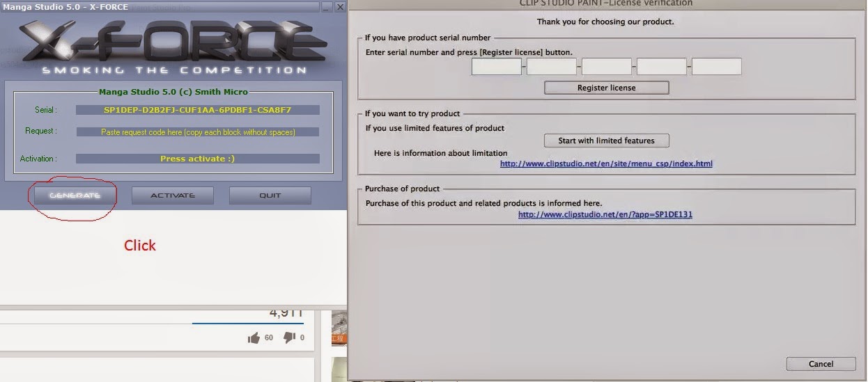This screenshot has width=868, height=382.
Task: Click the 'Thank you for choosing our product.' text
Action: 605,22
